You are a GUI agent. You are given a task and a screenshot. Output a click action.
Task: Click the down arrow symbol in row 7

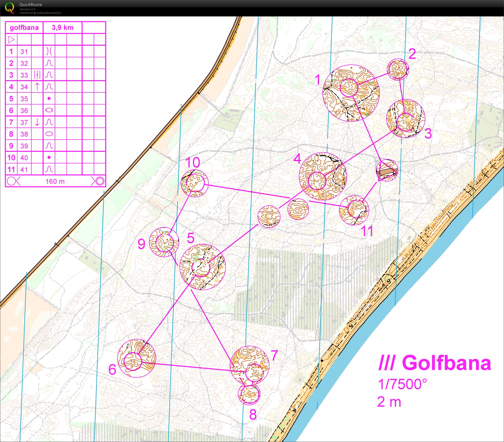37,122
